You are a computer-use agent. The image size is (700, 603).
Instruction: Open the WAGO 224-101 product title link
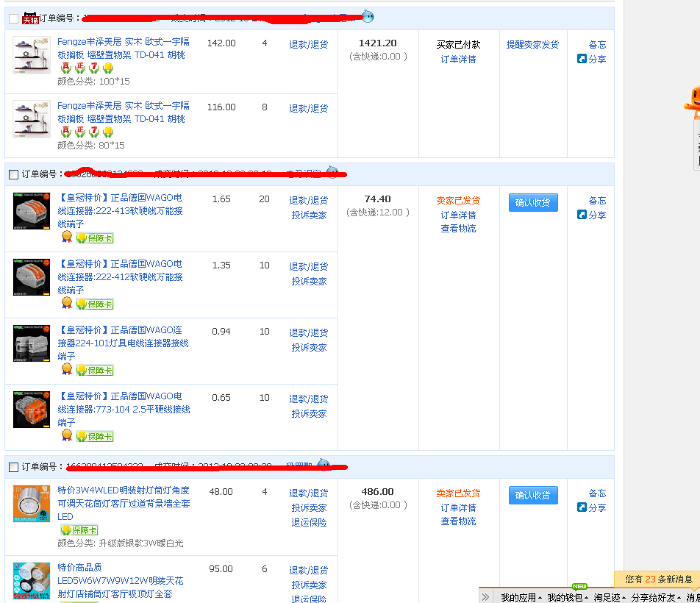click(x=124, y=343)
